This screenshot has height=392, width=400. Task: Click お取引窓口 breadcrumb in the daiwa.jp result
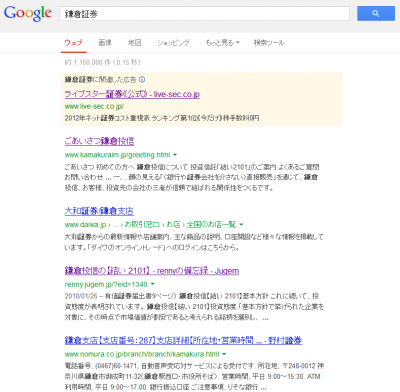pyautogui.click(x=142, y=225)
